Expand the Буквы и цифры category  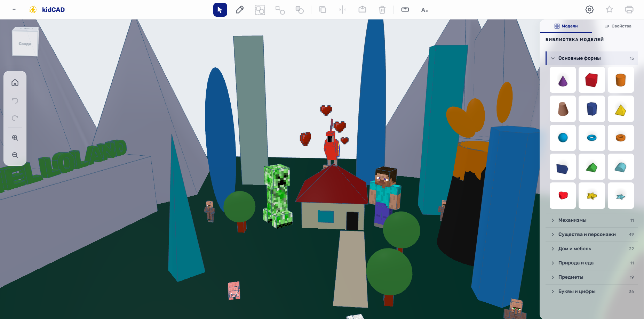[x=592, y=292]
